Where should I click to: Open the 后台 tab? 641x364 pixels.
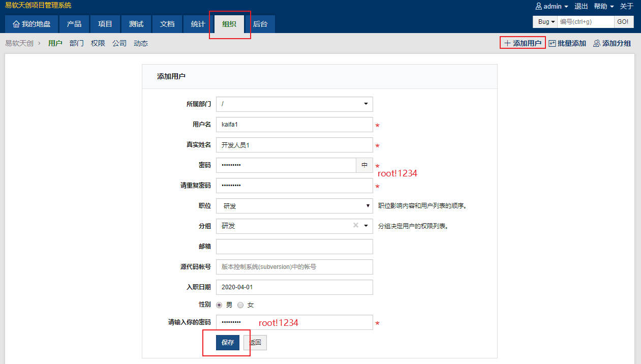click(x=260, y=24)
